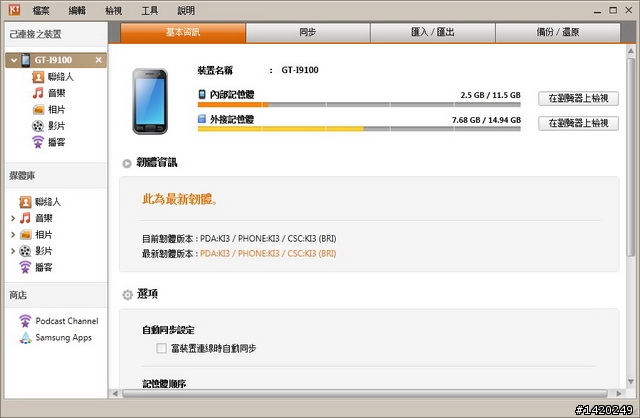
Task: Select GT-I9100 device label in sidebar
Action: click(x=53, y=60)
